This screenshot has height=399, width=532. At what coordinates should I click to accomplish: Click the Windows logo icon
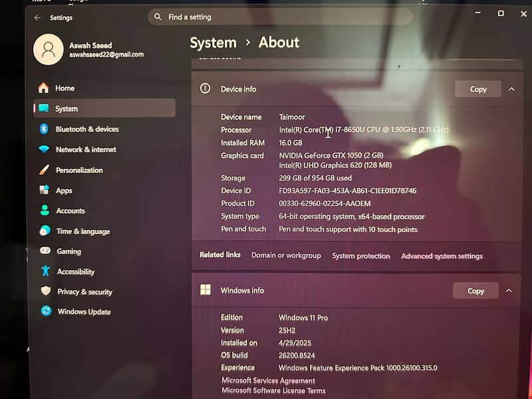click(205, 290)
